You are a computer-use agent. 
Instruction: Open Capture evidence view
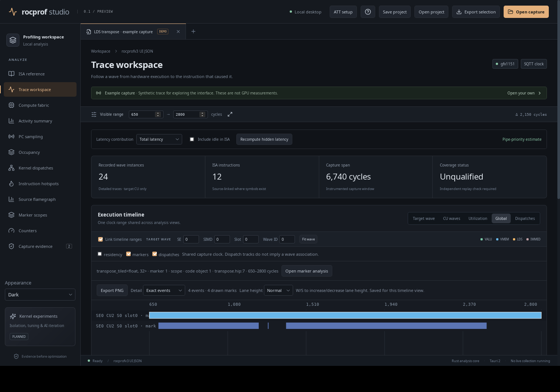point(40,246)
